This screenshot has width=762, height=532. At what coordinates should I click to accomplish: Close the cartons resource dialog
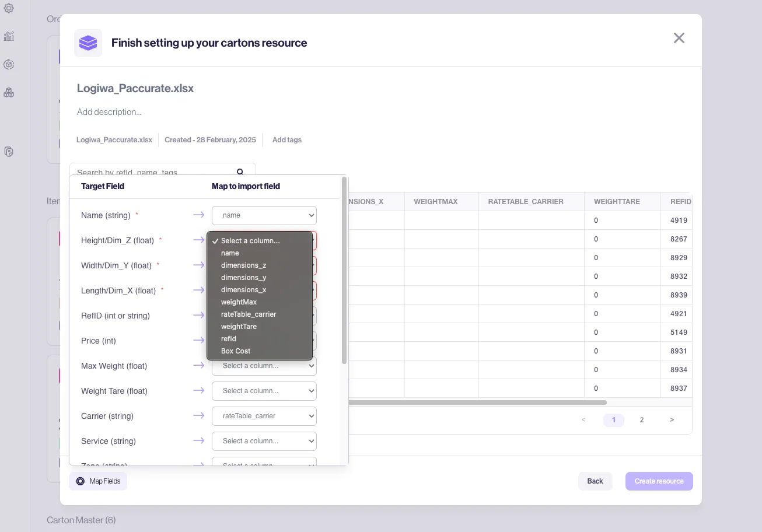pos(679,38)
